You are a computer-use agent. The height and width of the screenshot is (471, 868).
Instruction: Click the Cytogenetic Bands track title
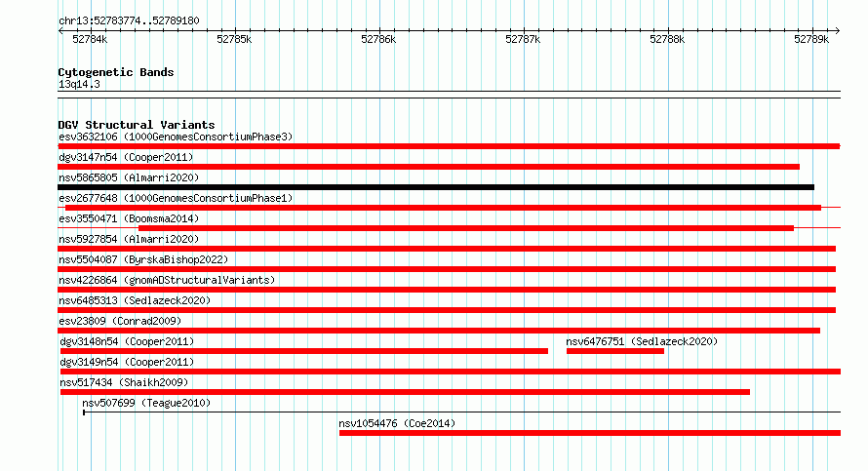click(x=116, y=72)
